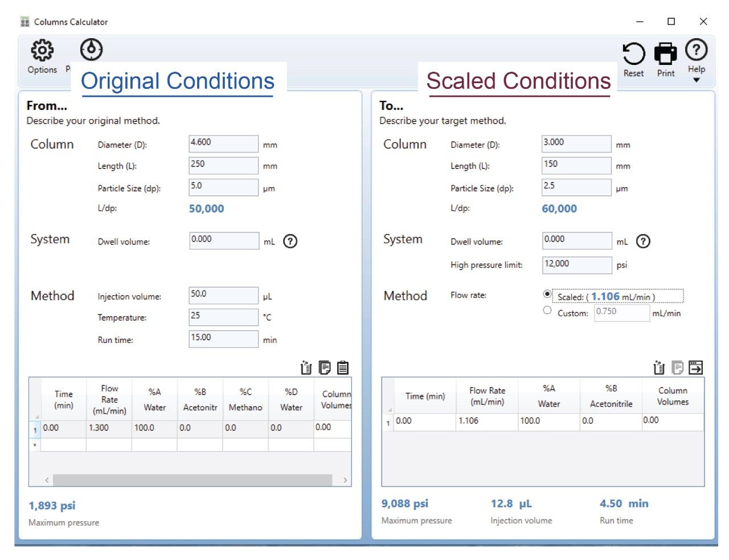This screenshot has height=560, width=729.
Task: Click the Custom flow rate field 0.750
Action: click(622, 313)
